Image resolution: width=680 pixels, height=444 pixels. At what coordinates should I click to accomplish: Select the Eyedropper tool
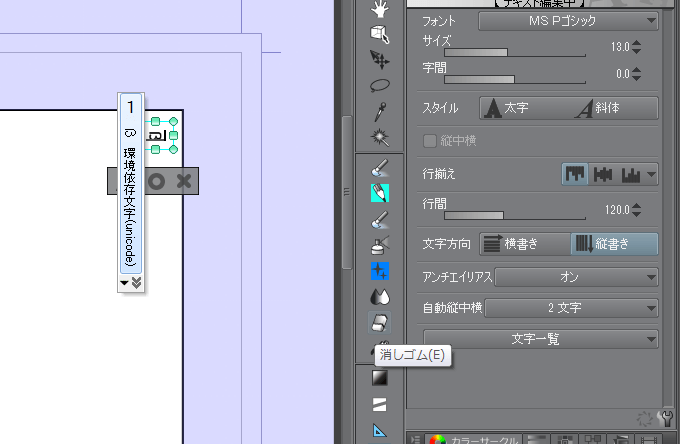pos(380,111)
